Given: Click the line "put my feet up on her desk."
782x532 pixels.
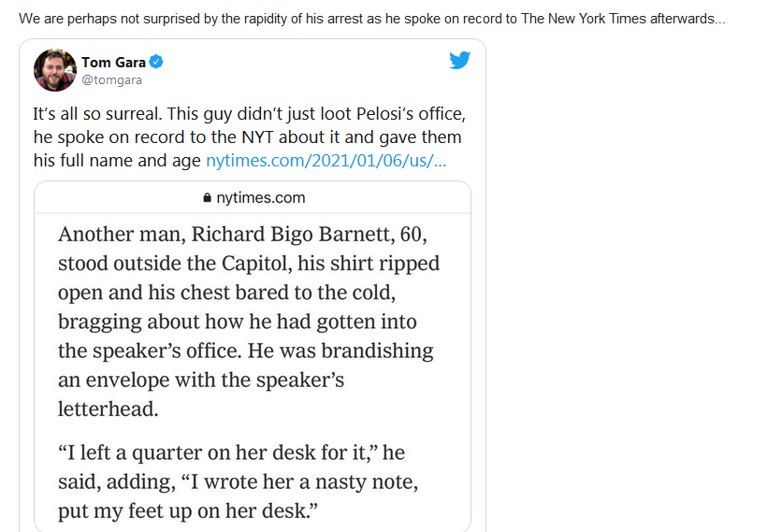Looking at the screenshot, I should (187, 511).
